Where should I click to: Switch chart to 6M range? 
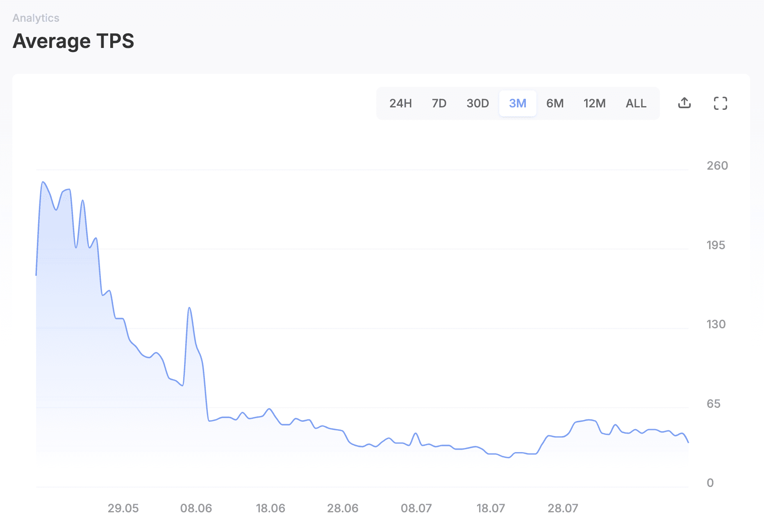point(555,103)
